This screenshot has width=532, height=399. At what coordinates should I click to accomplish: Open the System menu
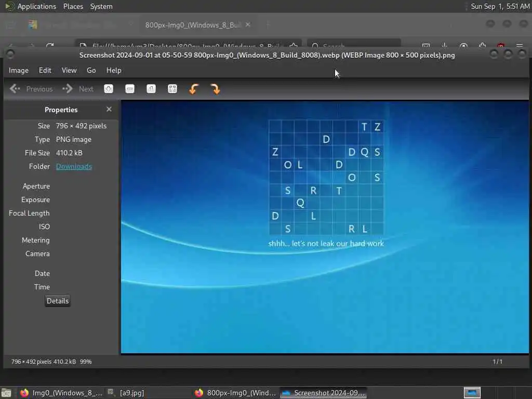(101, 6)
